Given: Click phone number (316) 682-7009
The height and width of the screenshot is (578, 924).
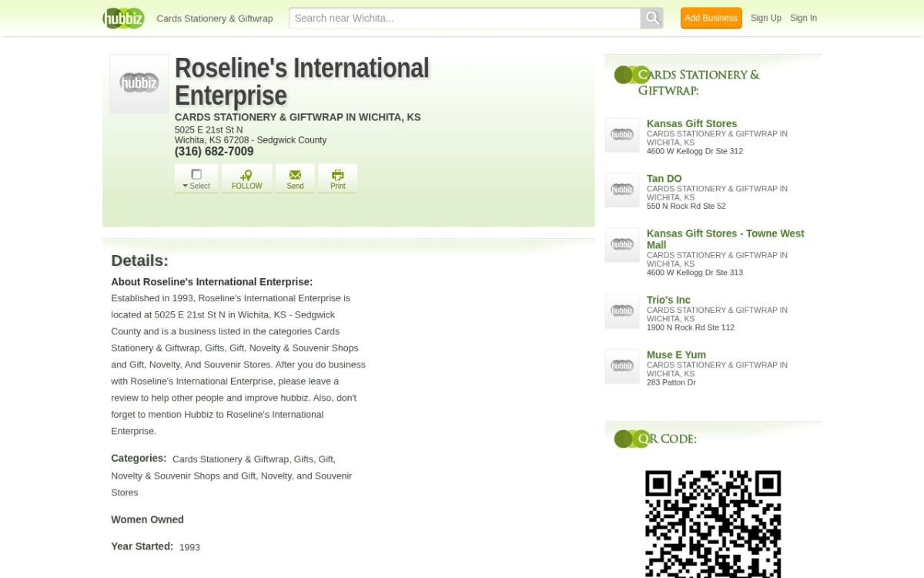Looking at the screenshot, I should [214, 152].
